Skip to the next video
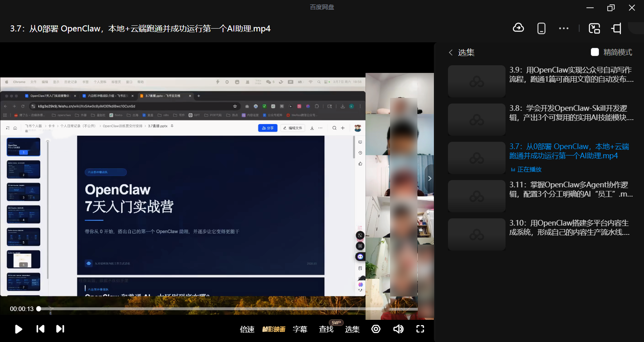Screen dimensions: 644x342 pyautogui.click(x=60, y=329)
